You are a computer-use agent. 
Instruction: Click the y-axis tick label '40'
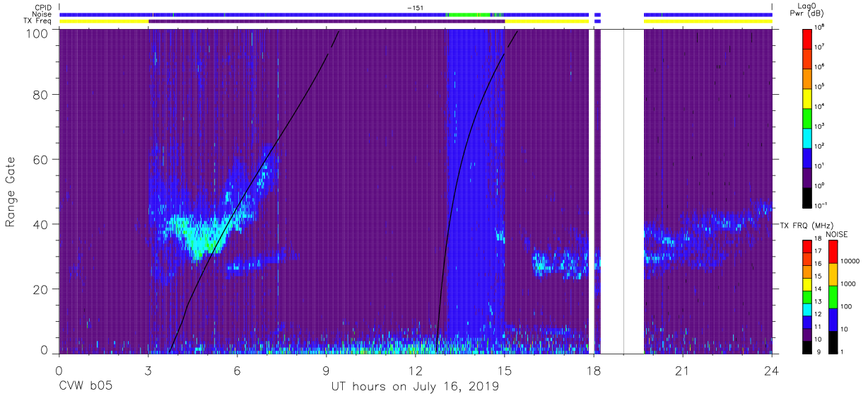click(40, 224)
